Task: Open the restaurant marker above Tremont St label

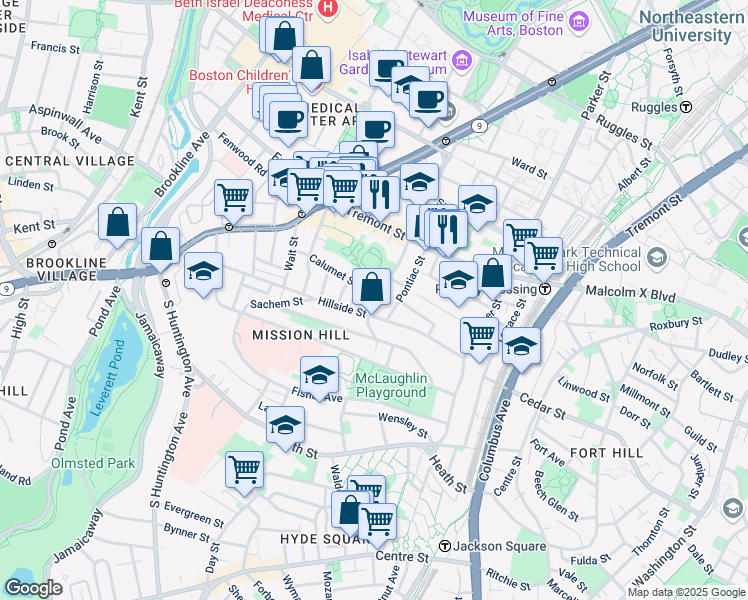Action: click(x=380, y=196)
